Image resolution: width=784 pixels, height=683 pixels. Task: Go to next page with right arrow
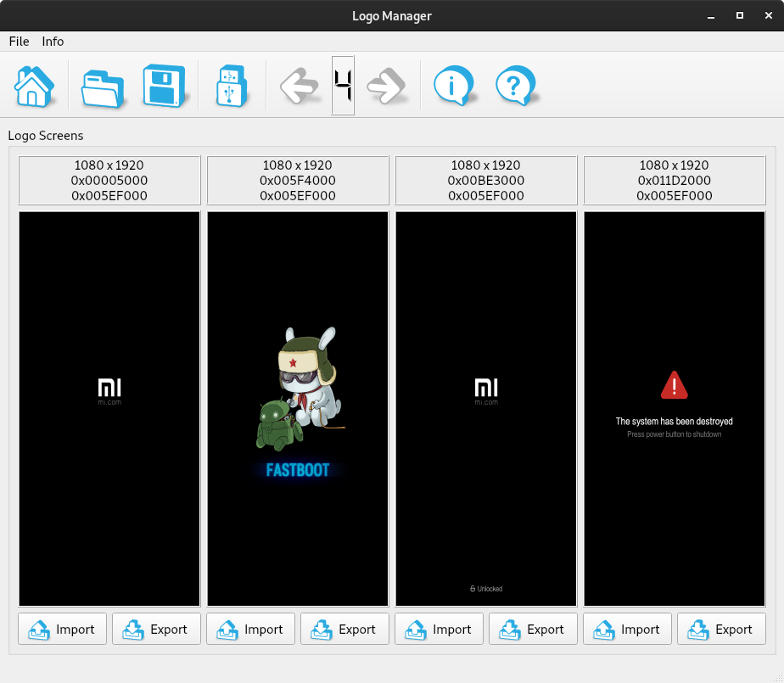coord(386,87)
